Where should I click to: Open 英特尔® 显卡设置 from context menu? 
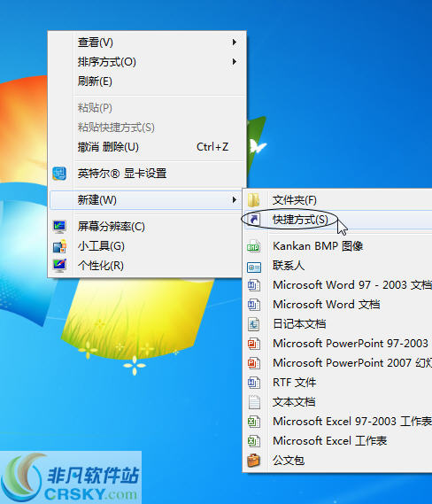[147, 174]
